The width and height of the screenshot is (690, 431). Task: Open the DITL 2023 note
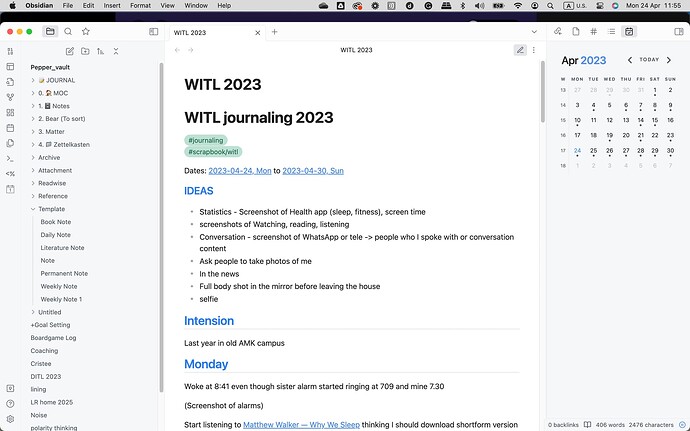pos(46,376)
